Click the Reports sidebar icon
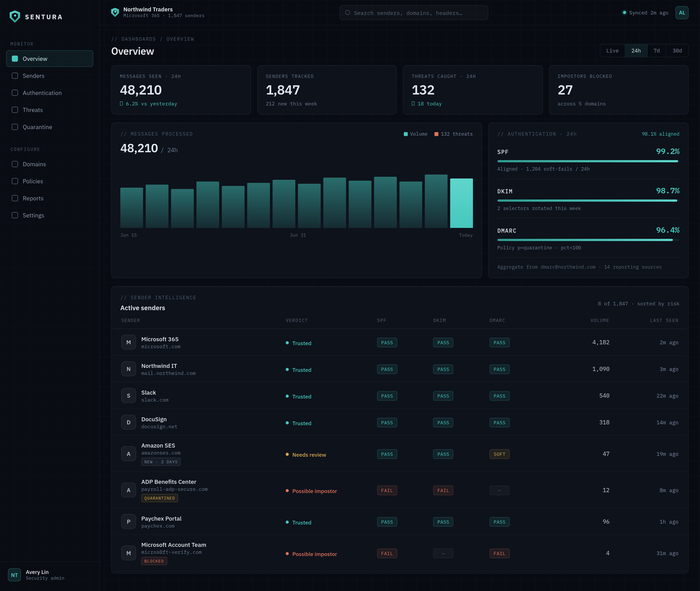The image size is (700, 591). coord(15,198)
